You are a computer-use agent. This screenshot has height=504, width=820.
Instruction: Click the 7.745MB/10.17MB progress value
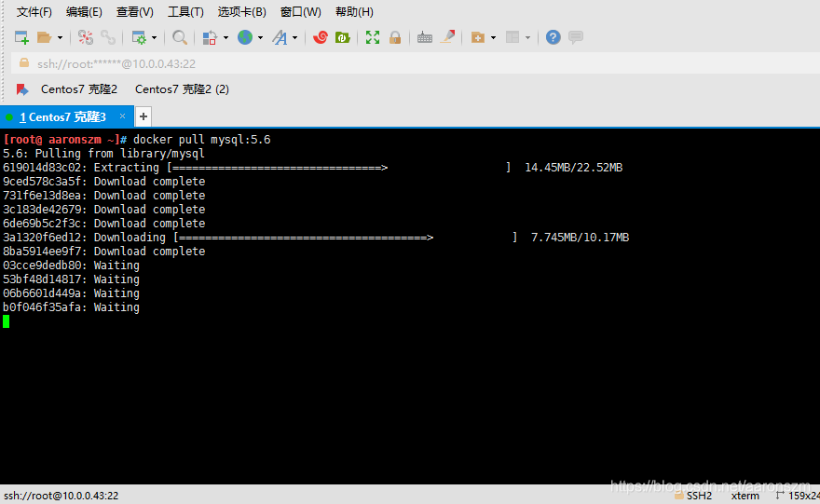(580, 238)
